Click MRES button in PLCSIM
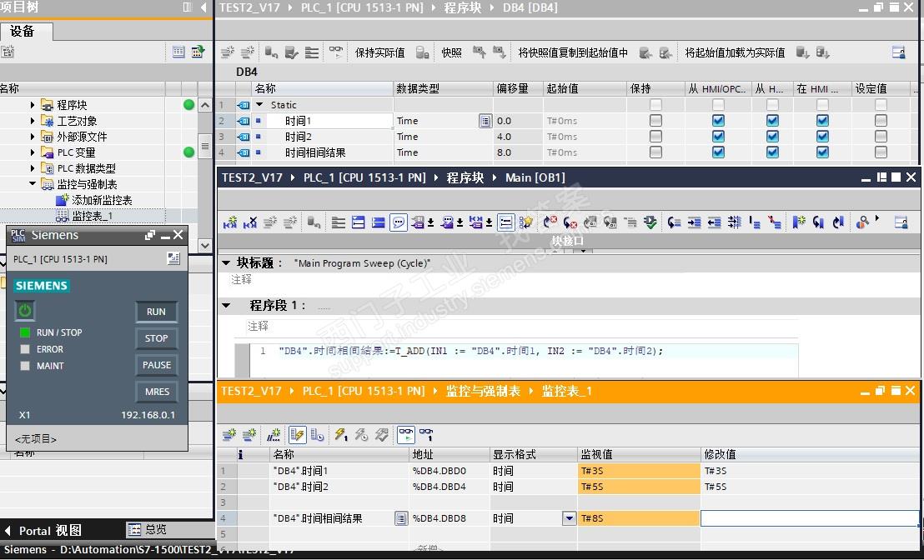Screen dimensions: 924x560 click(156, 391)
